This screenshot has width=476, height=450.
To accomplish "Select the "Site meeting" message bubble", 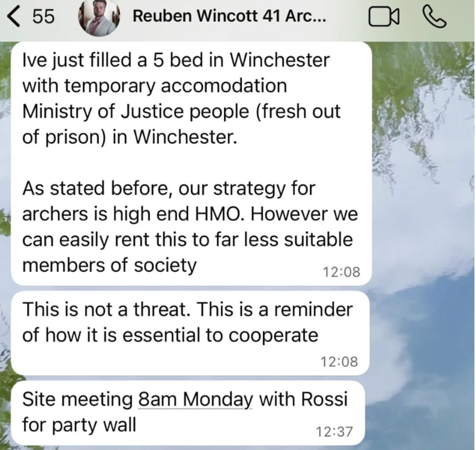I will point(188,413).
